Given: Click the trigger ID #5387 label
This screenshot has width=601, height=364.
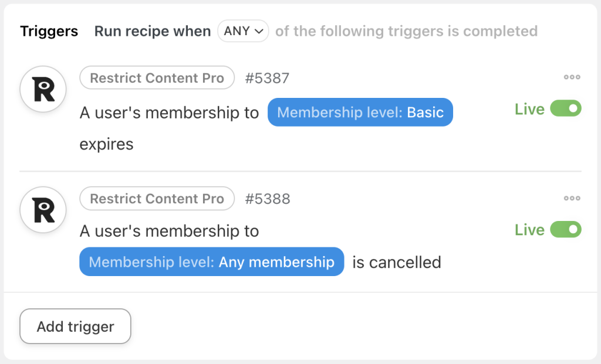Looking at the screenshot, I should (x=267, y=77).
